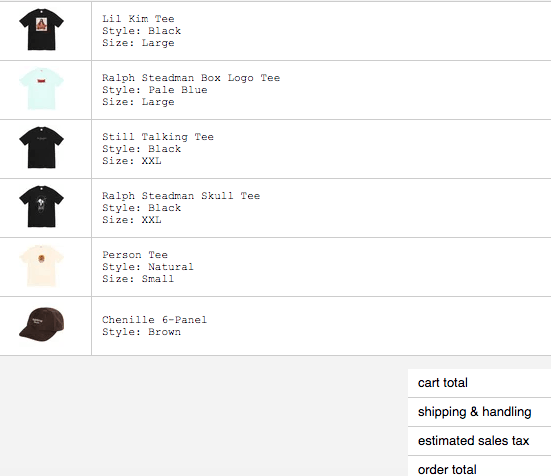Select the Lil Kim Tee item name
The height and width of the screenshot is (476, 551).
click(138, 19)
